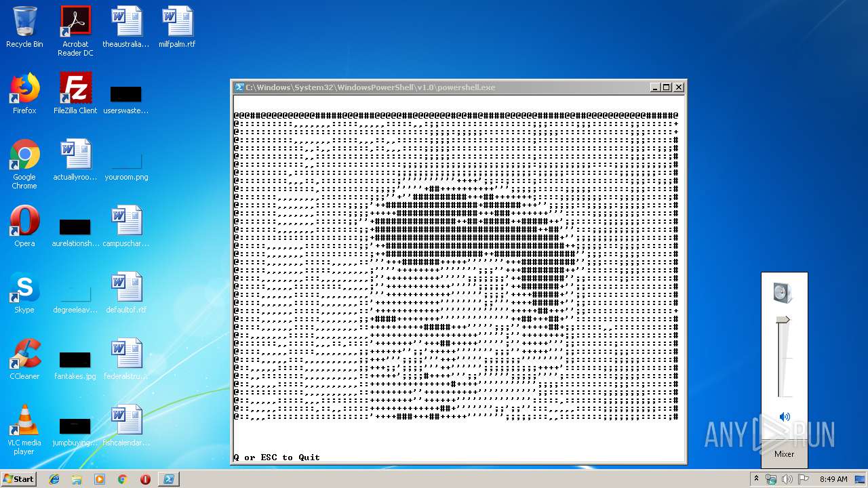Click the speaker device icon in volume popup

click(x=783, y=293)
